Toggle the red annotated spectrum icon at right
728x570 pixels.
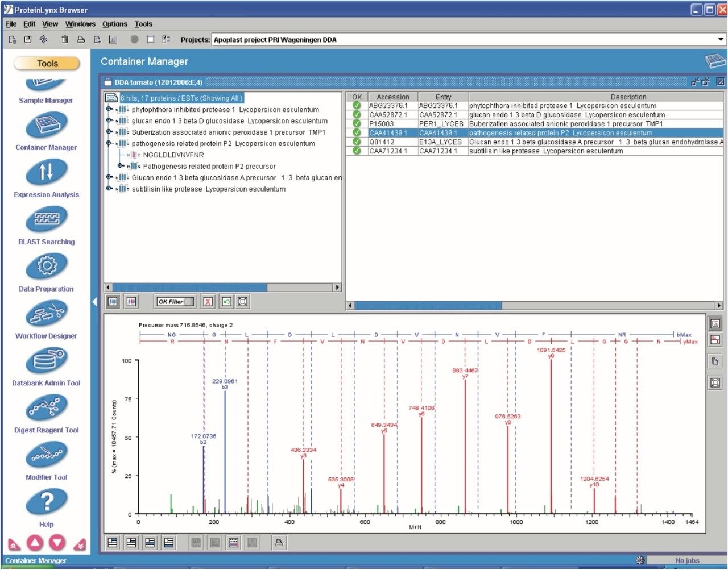click(715, 340)
